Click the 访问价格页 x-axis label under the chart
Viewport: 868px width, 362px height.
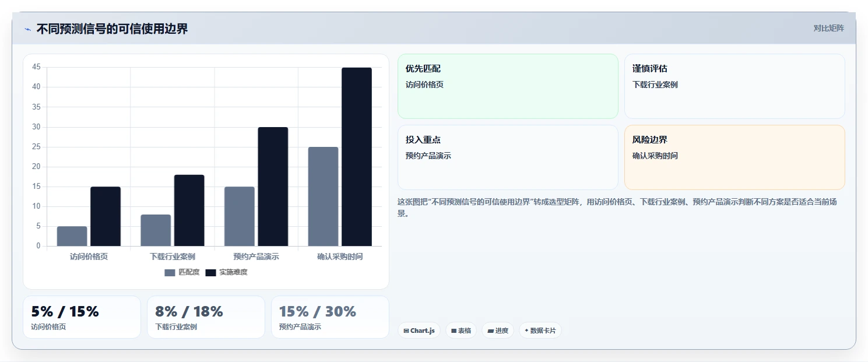[x=89, y=256]
